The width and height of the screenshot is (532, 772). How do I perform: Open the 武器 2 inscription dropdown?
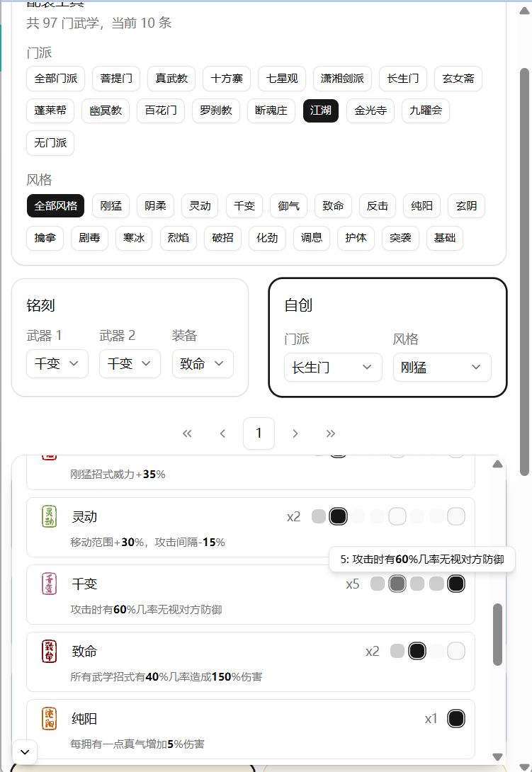tap(130, 364)
